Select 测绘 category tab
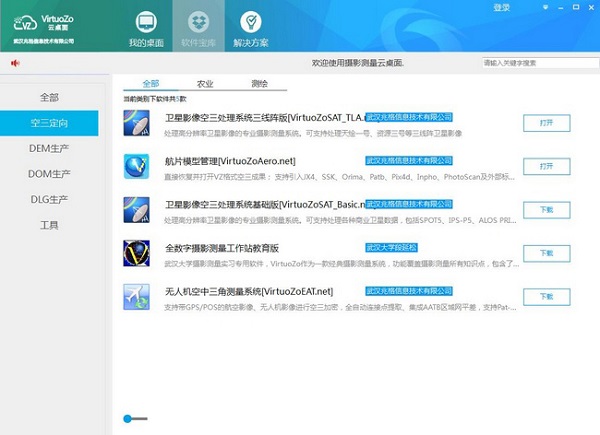600x435 pixels. tap(260, 84)
